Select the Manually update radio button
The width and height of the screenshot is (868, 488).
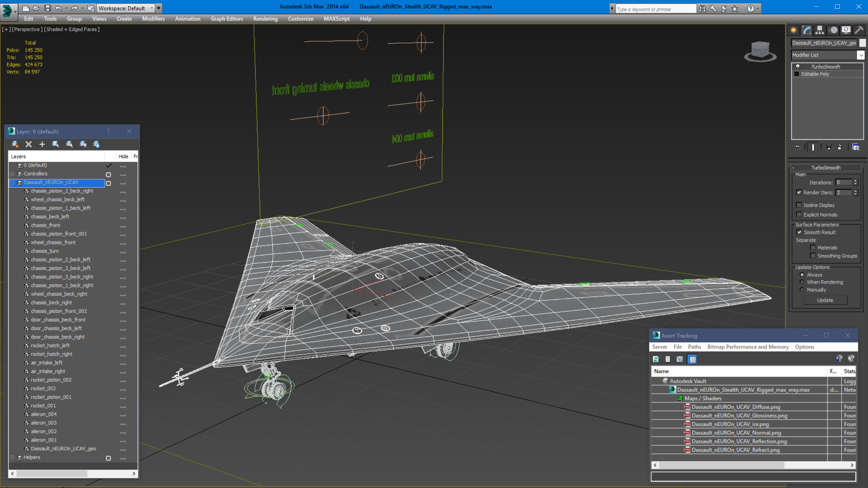802,290
